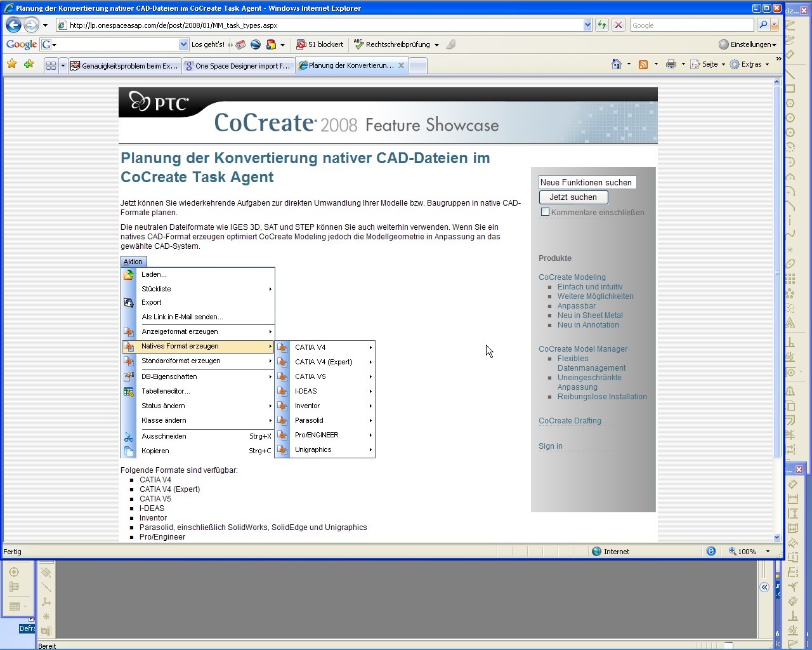812x650 pixels.
Task: Select the Rectangle tool in the CAD toolbar
Action: [x=790, y=89]
